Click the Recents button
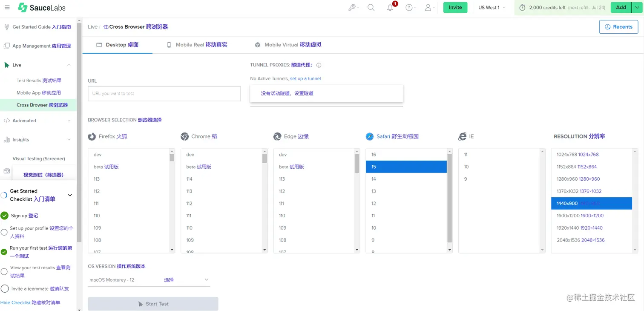Screen dimensions: 644x311 click(618, 27)
